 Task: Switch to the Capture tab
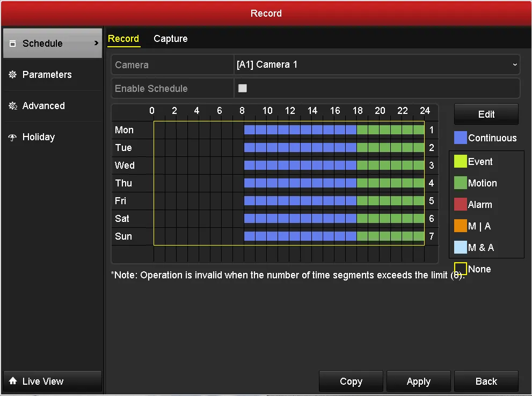(x=170, y=39)
